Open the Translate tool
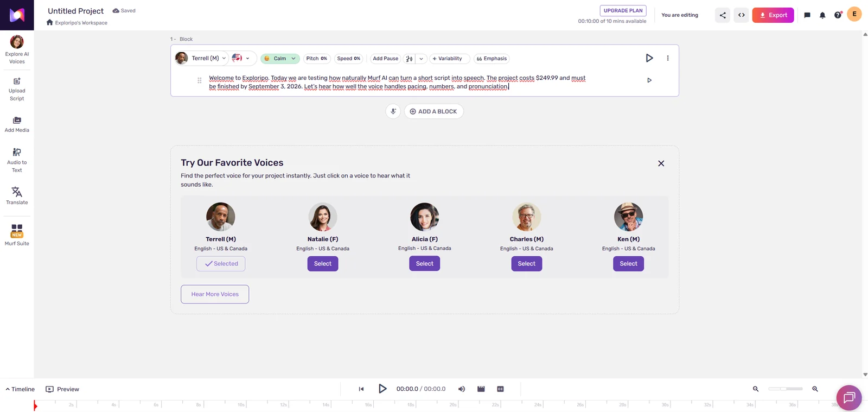This screenshot has height=412, width=868. coord(17,196)
